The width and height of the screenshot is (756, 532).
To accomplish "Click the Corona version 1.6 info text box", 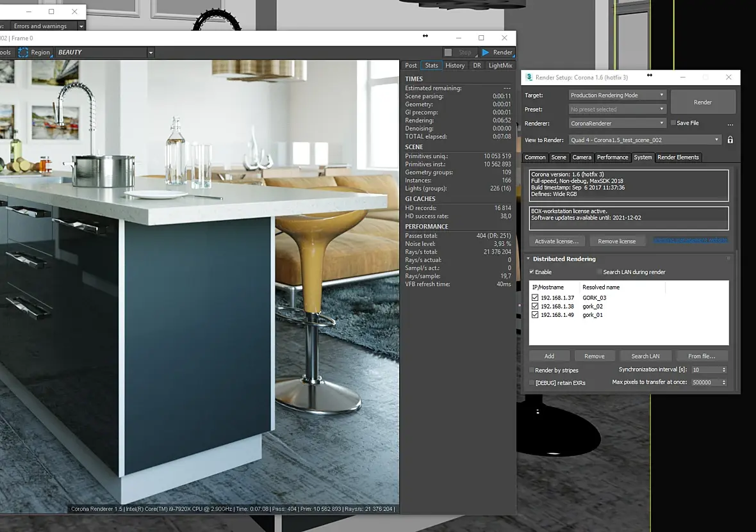I will (x=629, y=185).
